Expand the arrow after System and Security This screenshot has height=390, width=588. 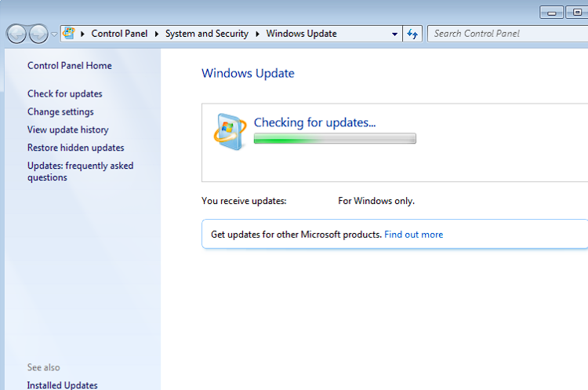[x=258, y=34]
